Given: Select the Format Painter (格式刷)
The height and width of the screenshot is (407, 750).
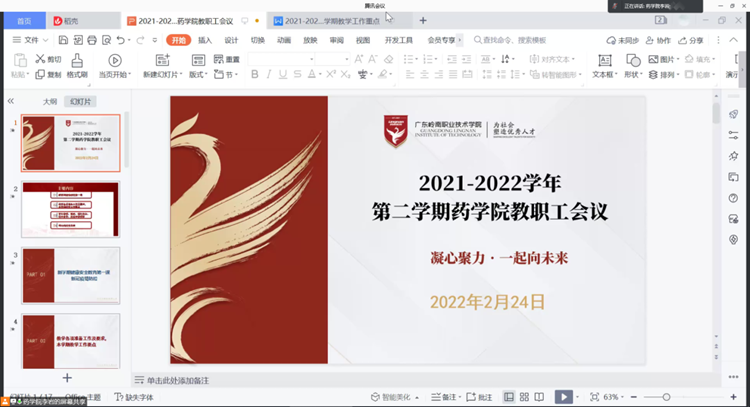Looking at the screenshot, I should click(77, 66).
